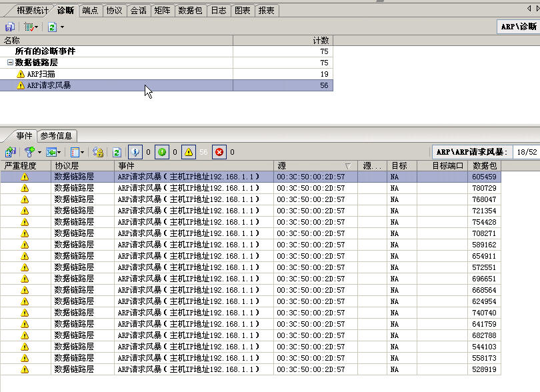This screenshot has height=392, width=540.
Task: Toggle the information severity filter button
Action: (x=135, y=152)
